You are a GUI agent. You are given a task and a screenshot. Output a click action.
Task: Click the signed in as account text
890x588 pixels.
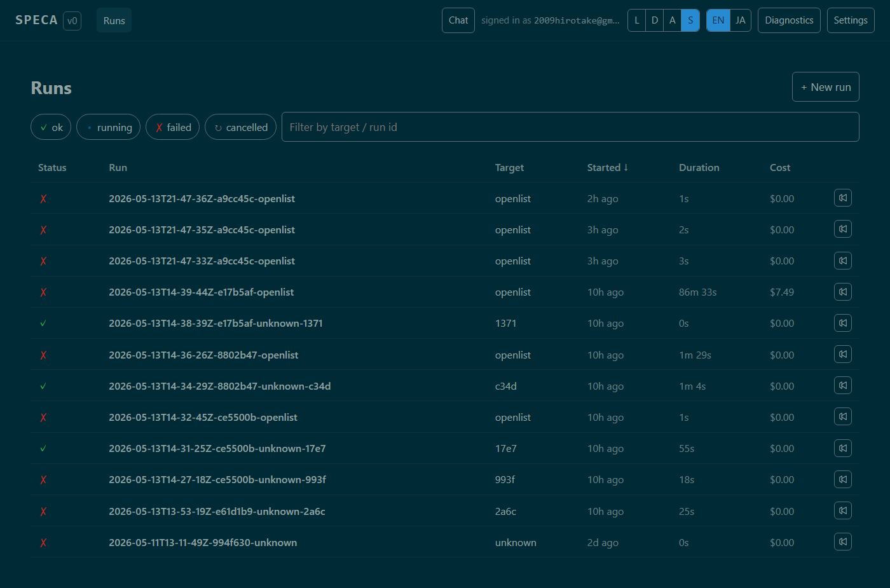pyautogui.click(x=550, y=20)
